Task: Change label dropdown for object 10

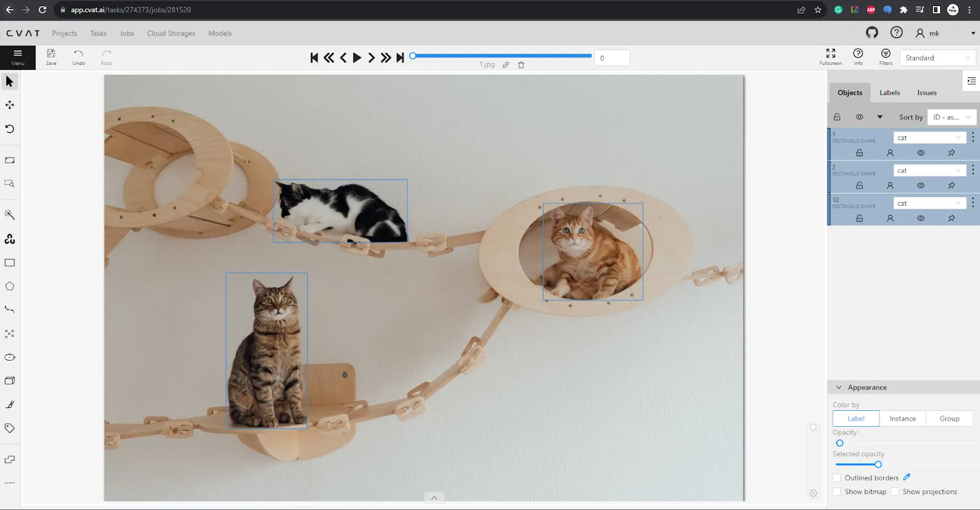Action: (x=929, y=203)
